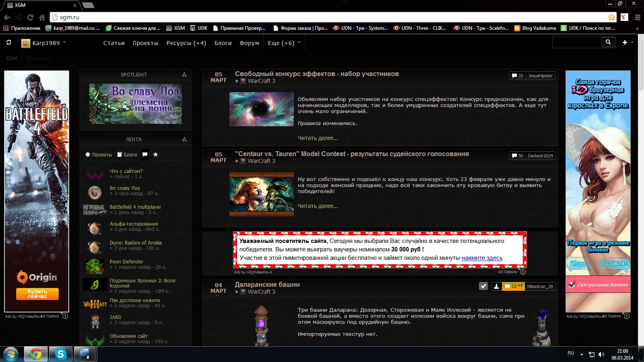
Task: Click the нажмите здесь link in the banner
Action: (482, 258)
